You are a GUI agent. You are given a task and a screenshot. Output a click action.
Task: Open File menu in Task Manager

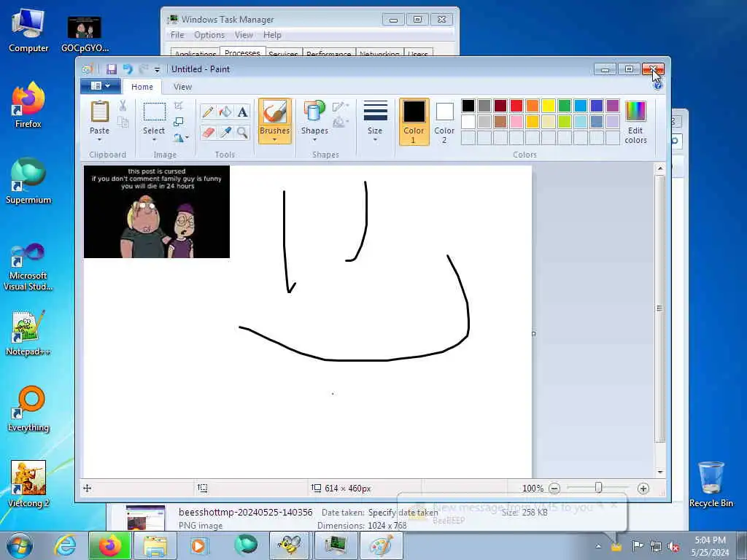[x=177, y=35]
